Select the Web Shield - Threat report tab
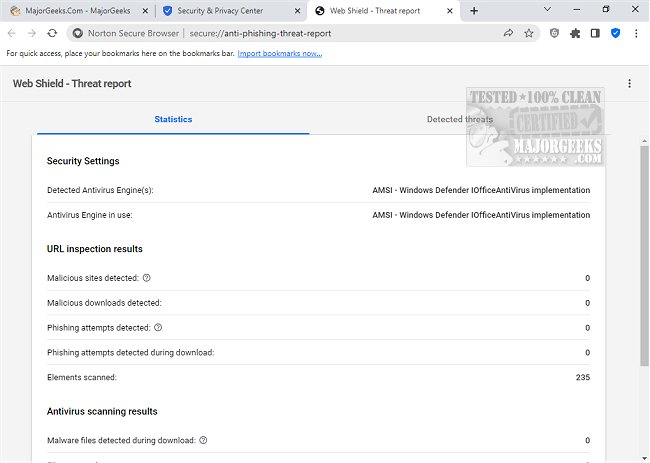Viewport: 650px width, 463px height. click(384, 11)
